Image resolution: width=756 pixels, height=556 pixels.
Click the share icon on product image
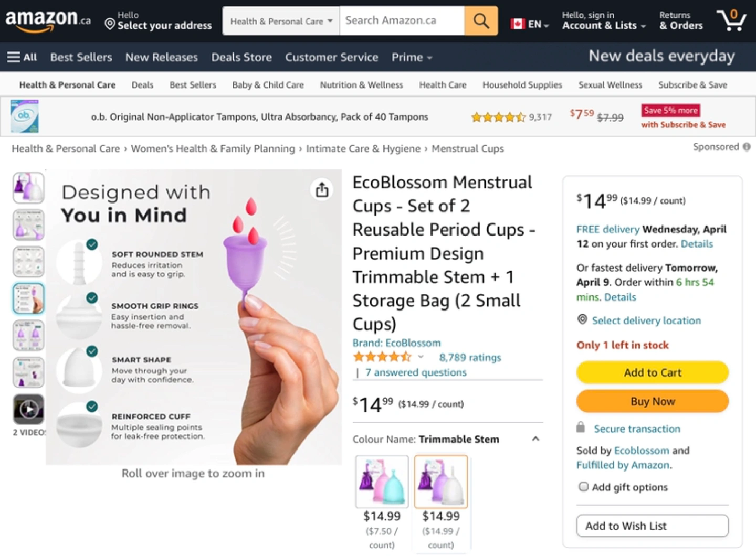point(322,190)
